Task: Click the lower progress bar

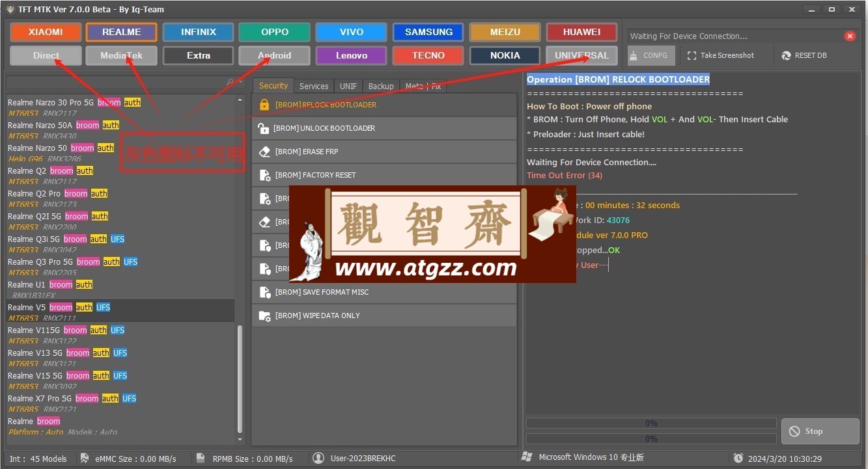Action: 651,439
